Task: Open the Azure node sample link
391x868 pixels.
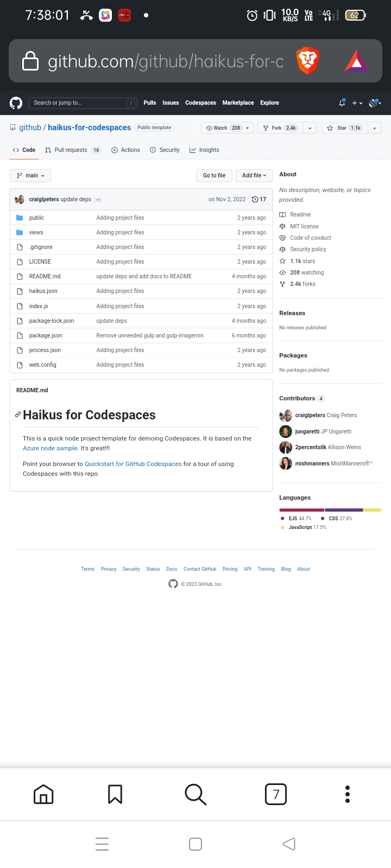Action: pyautogui.click(x=50, y=448)
